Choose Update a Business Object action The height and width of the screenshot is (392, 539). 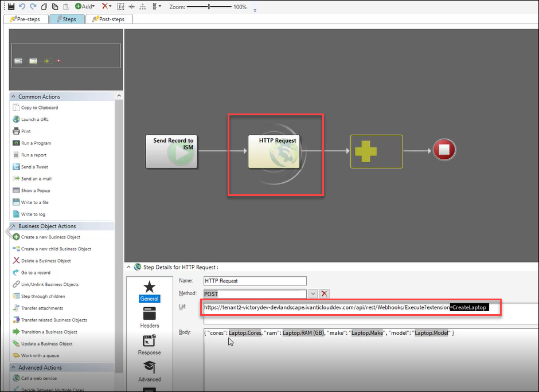pos(46,344)
